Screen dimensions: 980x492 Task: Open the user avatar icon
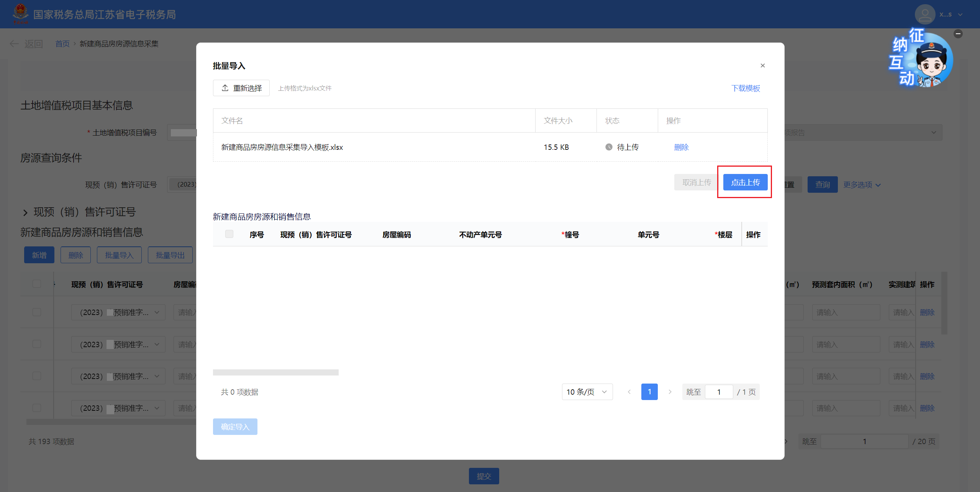tap(925, 15)
